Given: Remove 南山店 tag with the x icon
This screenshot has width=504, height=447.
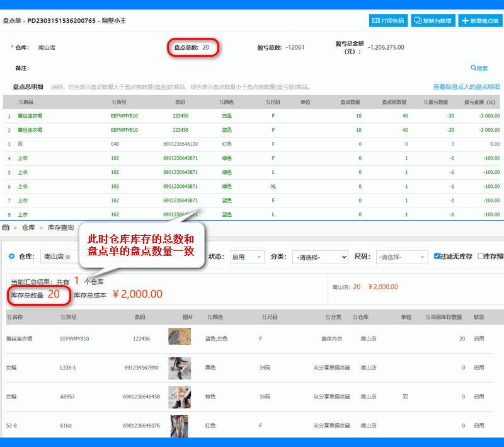Looking at the screenshot, I should [x=67, y=257].
